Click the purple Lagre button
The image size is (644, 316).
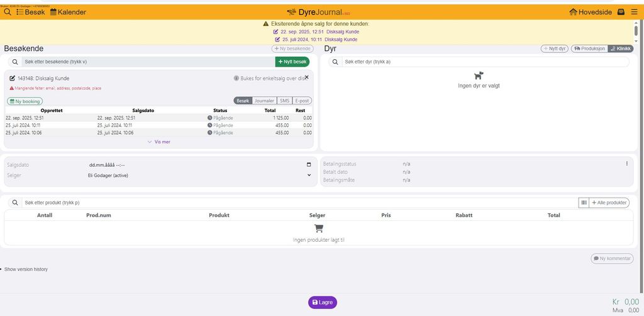322,303
